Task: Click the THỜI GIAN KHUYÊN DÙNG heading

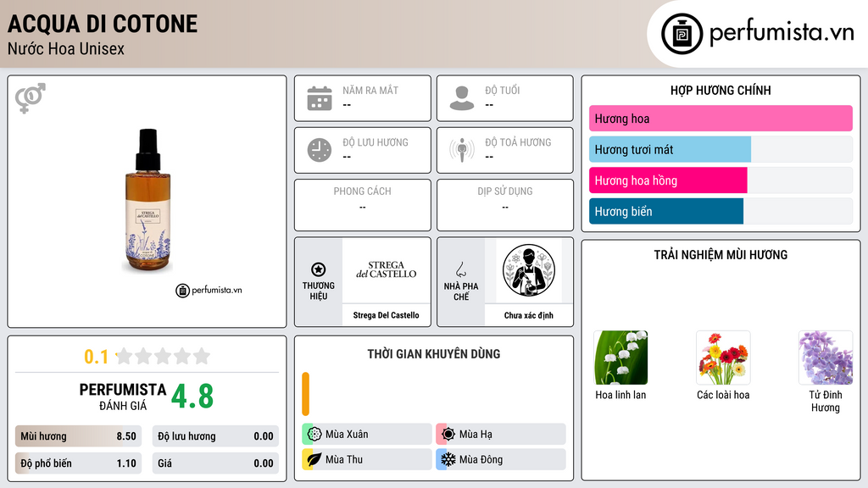Action: [x=433, y=354]
